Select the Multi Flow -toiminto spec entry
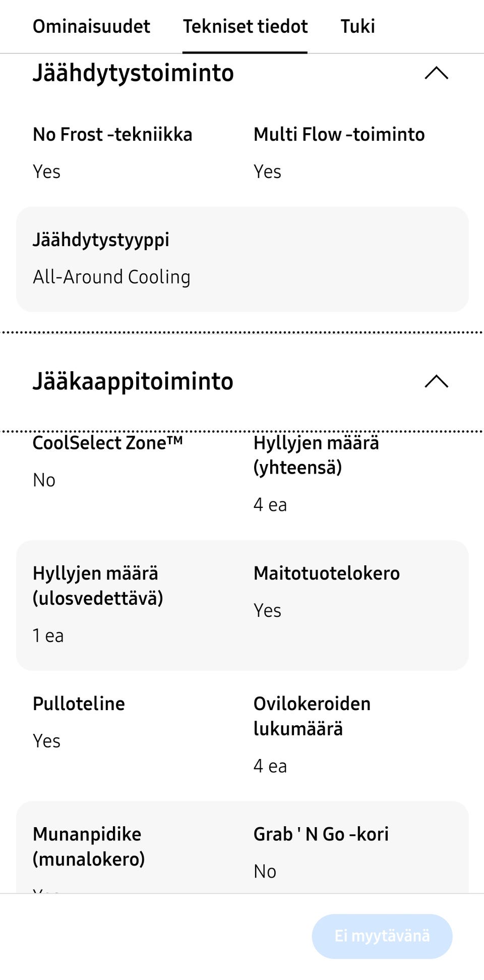Image resolution: width=484 pixels, height=980 pixels. point(339,134)
